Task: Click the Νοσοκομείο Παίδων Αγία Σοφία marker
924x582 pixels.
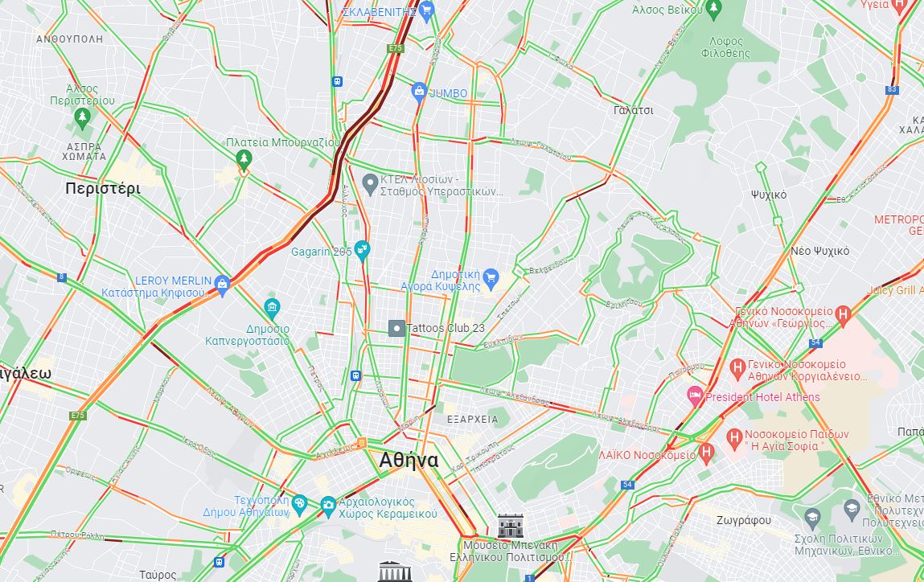Action: coord(734,438)
